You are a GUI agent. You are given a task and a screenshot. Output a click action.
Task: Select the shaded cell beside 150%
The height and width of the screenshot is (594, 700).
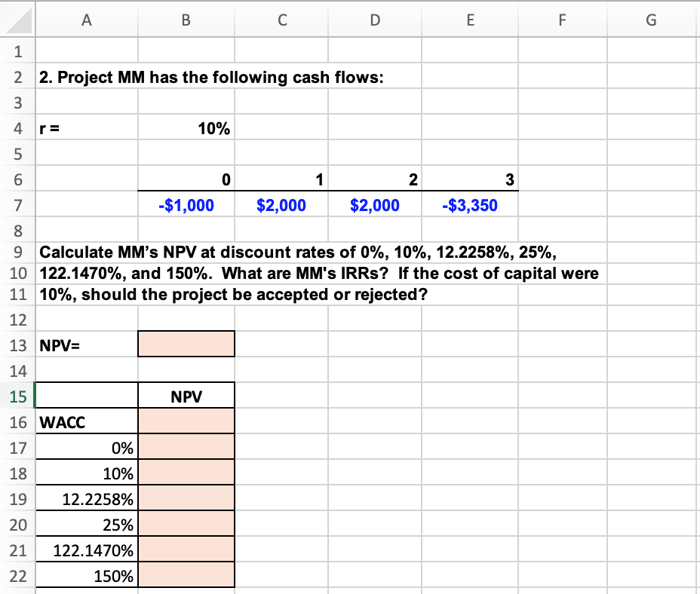pos(186,575)
